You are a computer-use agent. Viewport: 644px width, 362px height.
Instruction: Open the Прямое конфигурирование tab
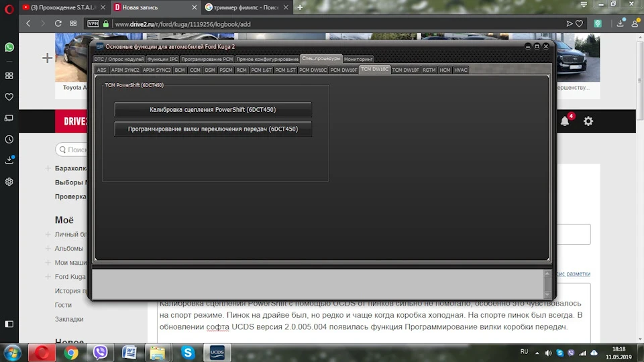coord(268,59)
